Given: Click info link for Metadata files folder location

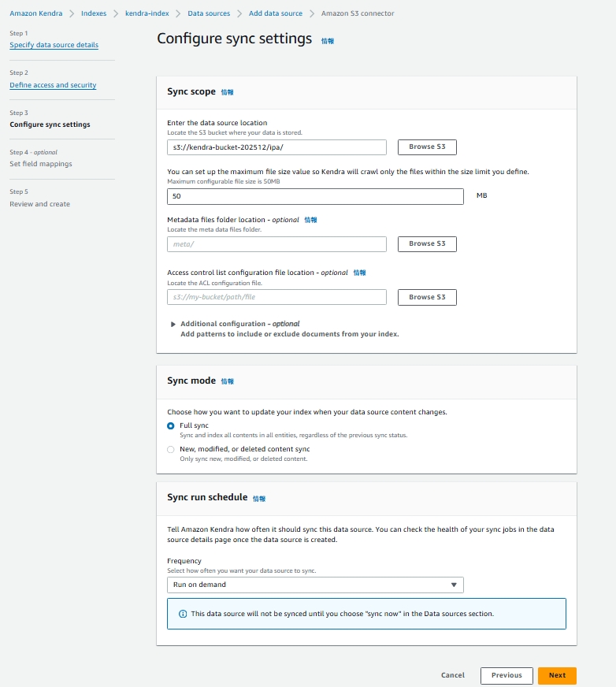Looking at the screenshot, I should pyautogui.click(x=310, y=220).
